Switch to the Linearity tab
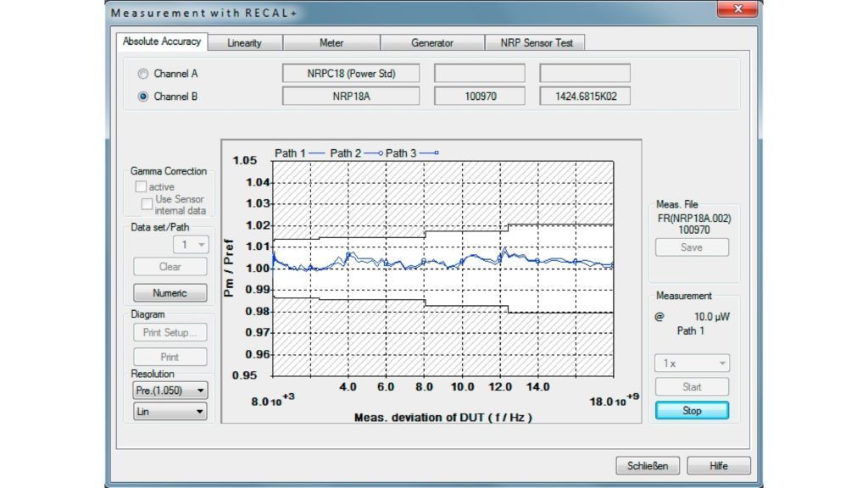Screen dimensions: 868x488 244,43
